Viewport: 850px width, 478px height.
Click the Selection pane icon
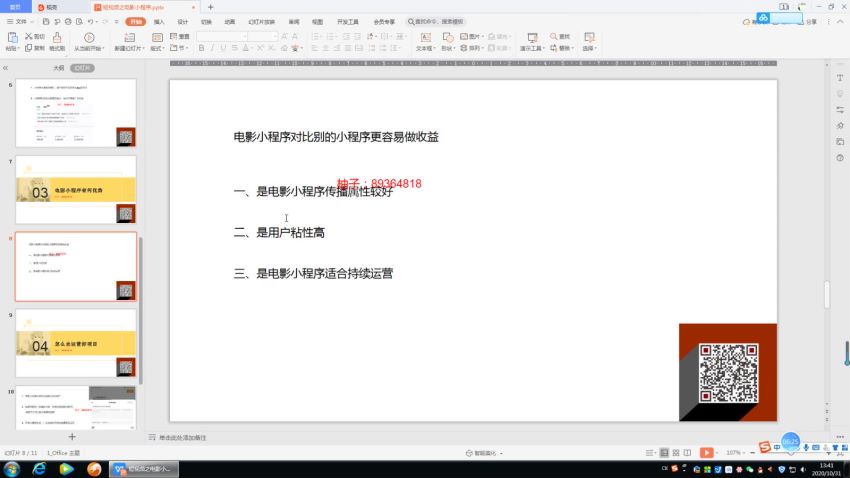[x=589, y=37]
